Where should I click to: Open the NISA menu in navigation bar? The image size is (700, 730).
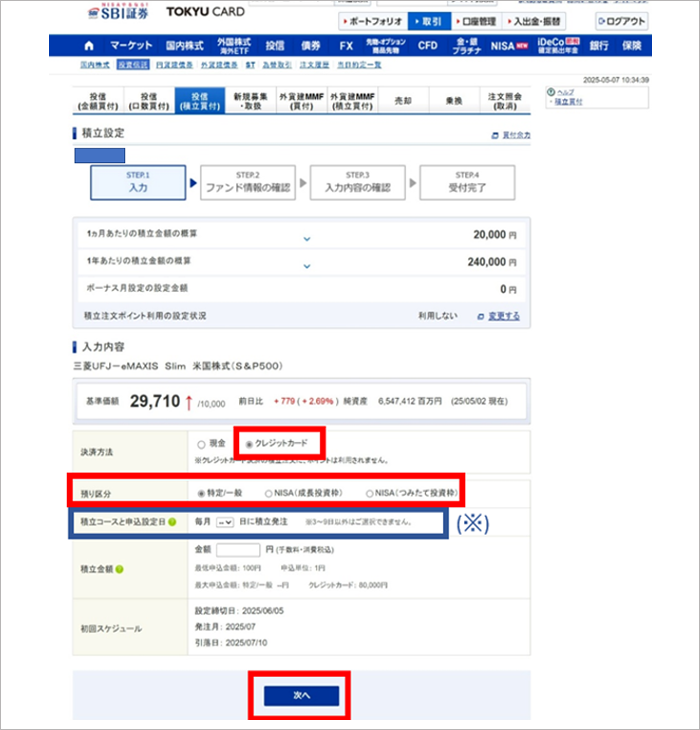point(504,46)
